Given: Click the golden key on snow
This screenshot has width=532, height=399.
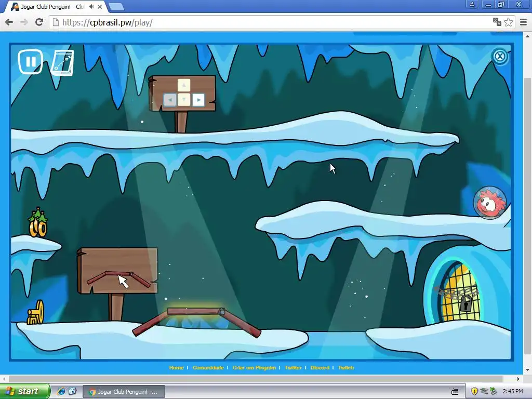Looking at the screenshot, I should [x=36, y=312].
